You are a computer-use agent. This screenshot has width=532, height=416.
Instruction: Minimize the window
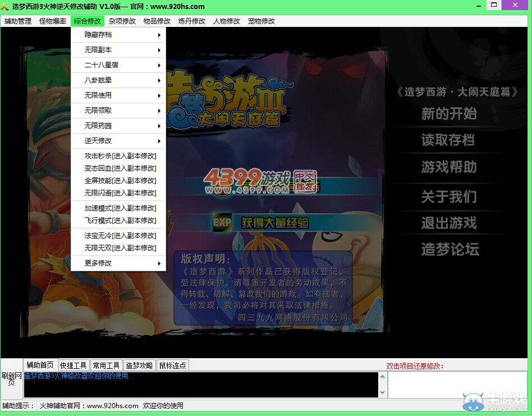tap(478, 6)
